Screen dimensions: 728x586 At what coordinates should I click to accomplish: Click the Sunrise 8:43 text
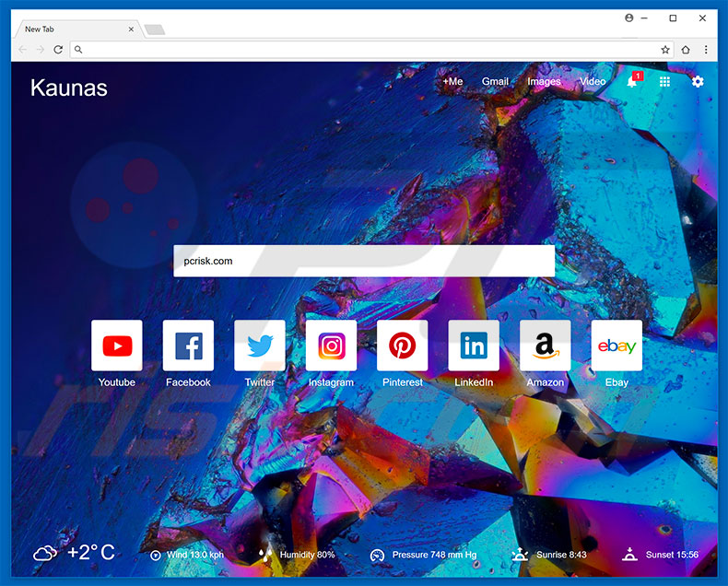pyautogui.click(x=561, y=555)
